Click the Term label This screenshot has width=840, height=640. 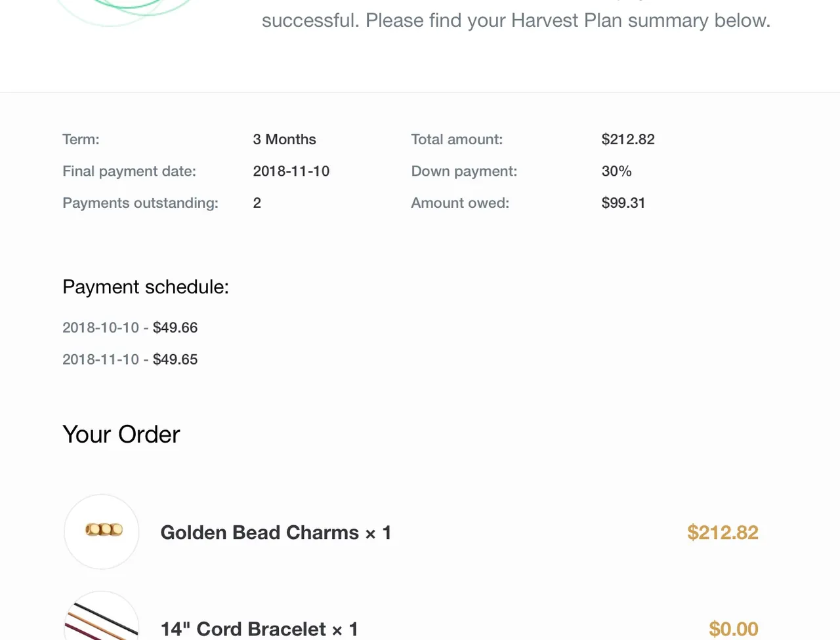(x=81, y=139)
